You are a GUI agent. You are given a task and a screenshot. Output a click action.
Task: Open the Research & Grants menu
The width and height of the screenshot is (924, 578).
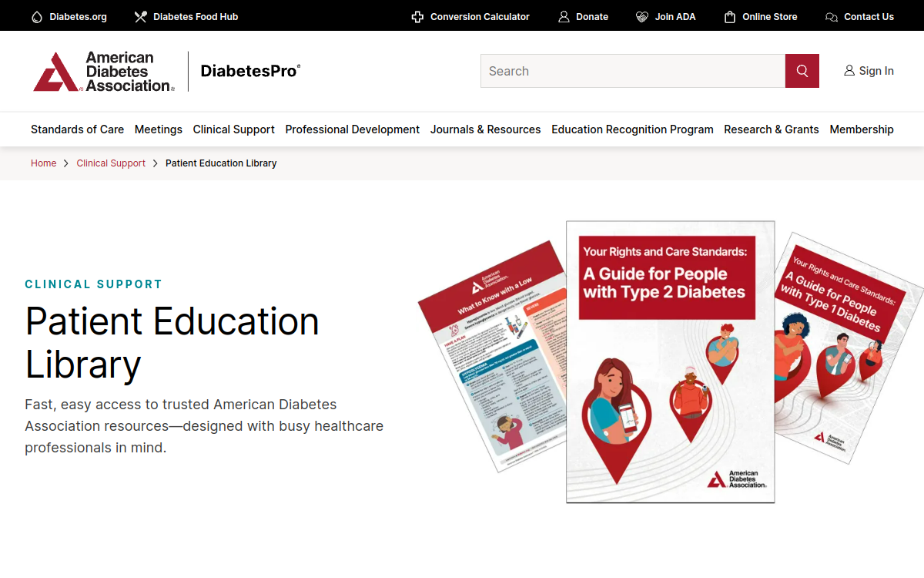(772, 129)
